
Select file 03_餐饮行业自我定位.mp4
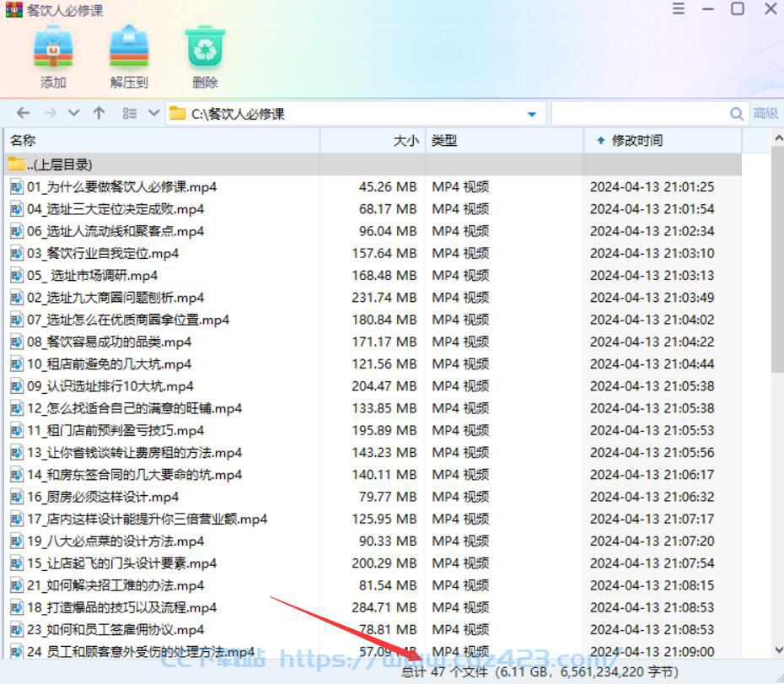pyautogui.click(x=373, y=253)
